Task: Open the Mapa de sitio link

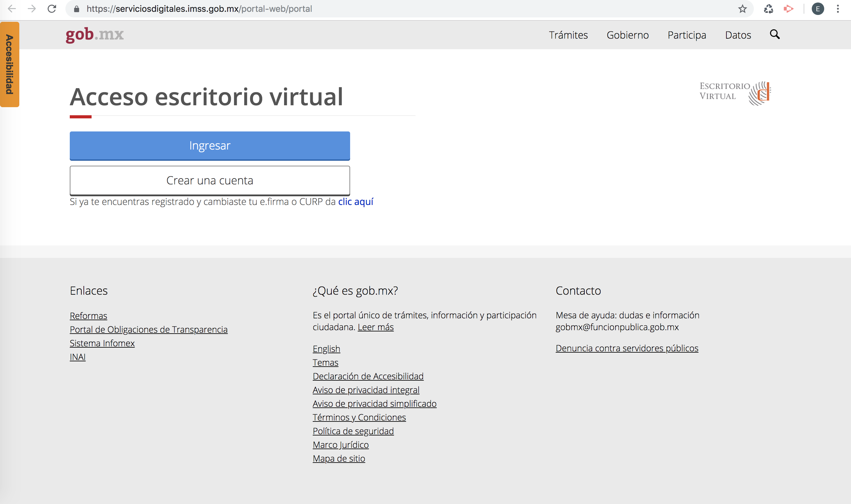Action: point(339,459)
